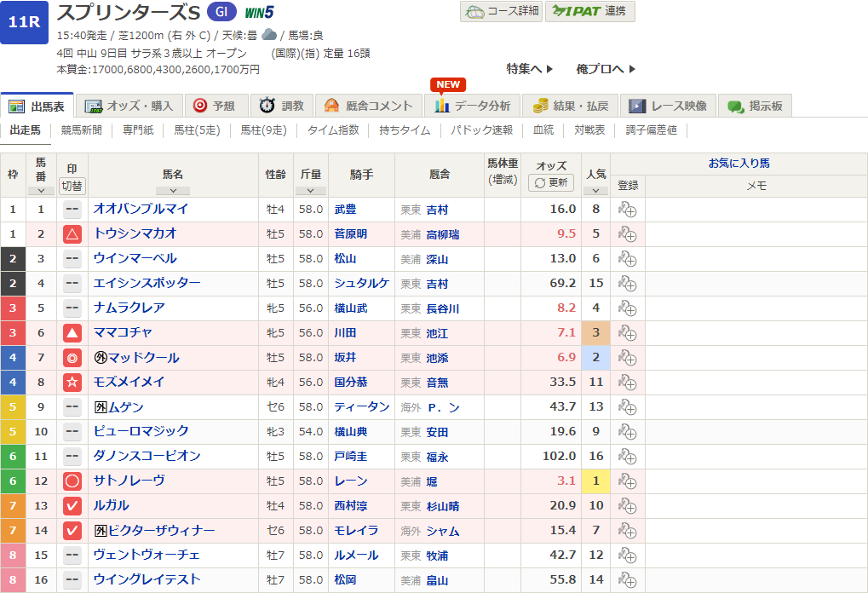
Task: Open horse link ナムラクレア
Action: tap(129, 308)
